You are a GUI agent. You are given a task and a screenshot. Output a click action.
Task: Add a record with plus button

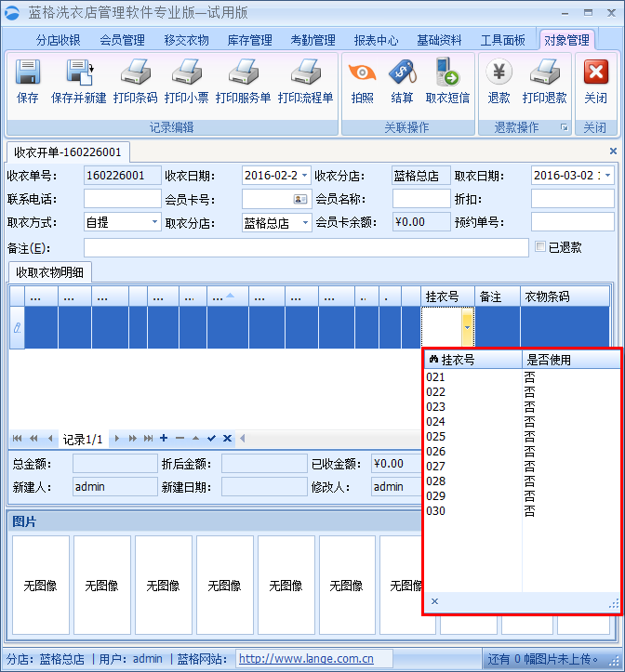(164, 438)
